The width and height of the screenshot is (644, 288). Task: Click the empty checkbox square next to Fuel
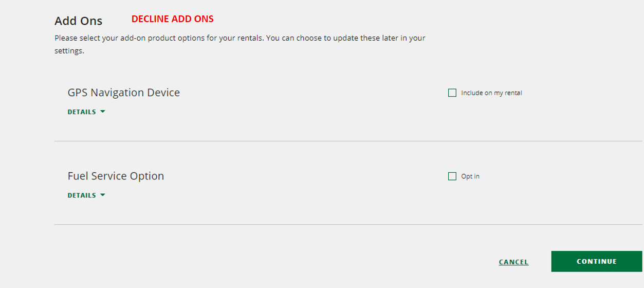(x=452, y=176)
